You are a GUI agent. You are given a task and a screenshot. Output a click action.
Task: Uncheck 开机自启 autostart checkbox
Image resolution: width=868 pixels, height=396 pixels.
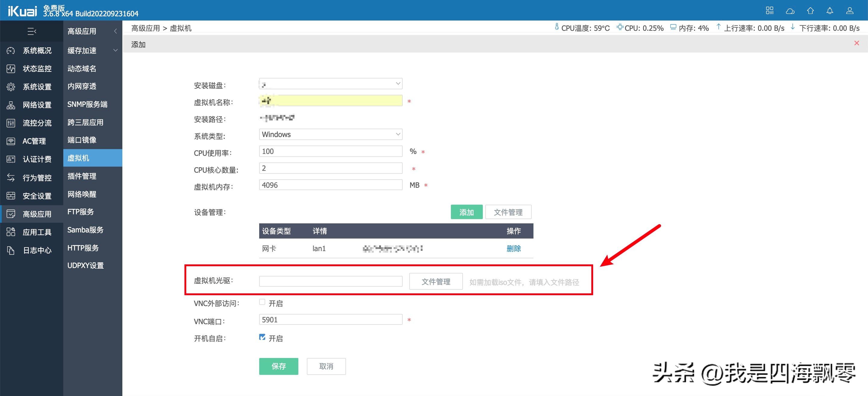[x=262, y=337]
